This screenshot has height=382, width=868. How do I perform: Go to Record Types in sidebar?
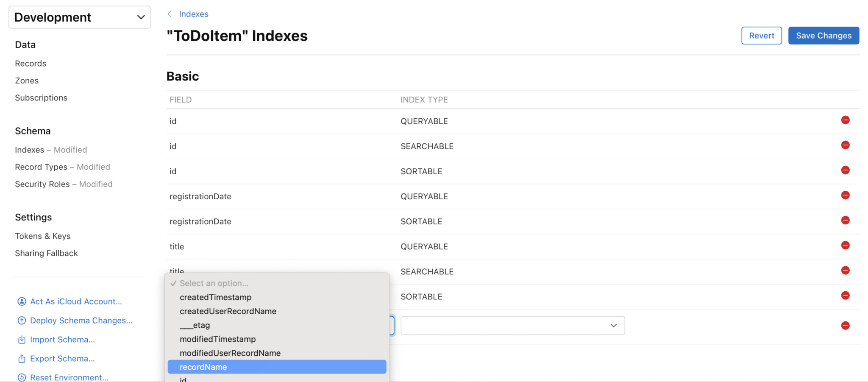[41, 167]
